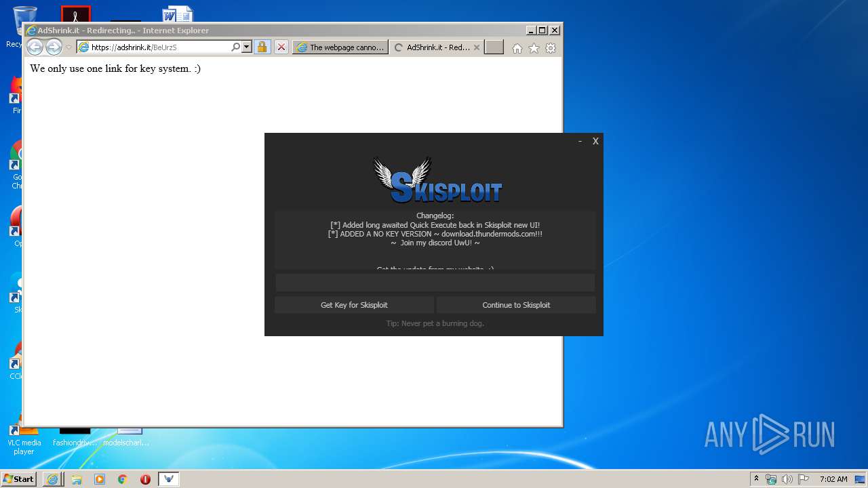Click 'Tip: Never pet a burning dog' text
The width and height of the screenshot is (868, 488).
coord(435,323)
